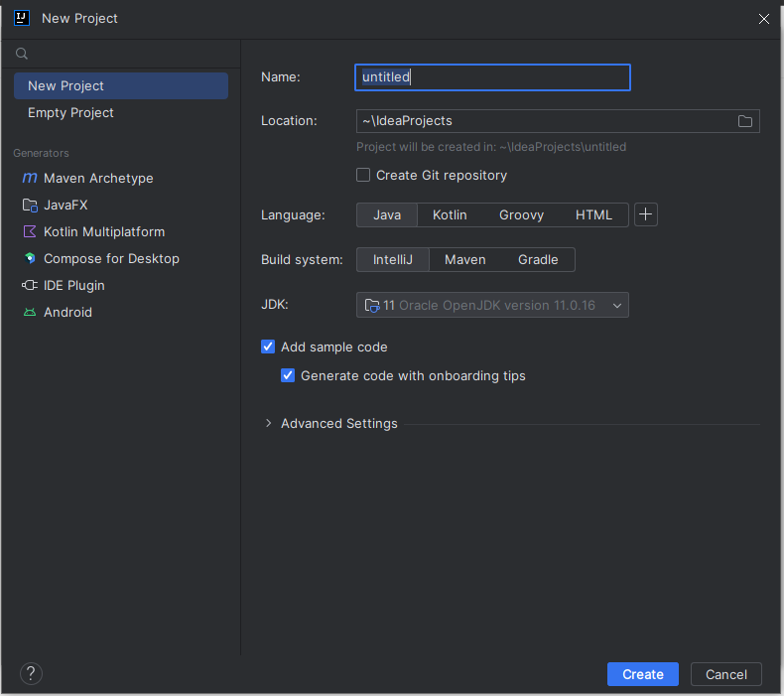Screen dimensions: 784x696
Task: Click 'Project will be created in' hint text
Action: [491, 147]
